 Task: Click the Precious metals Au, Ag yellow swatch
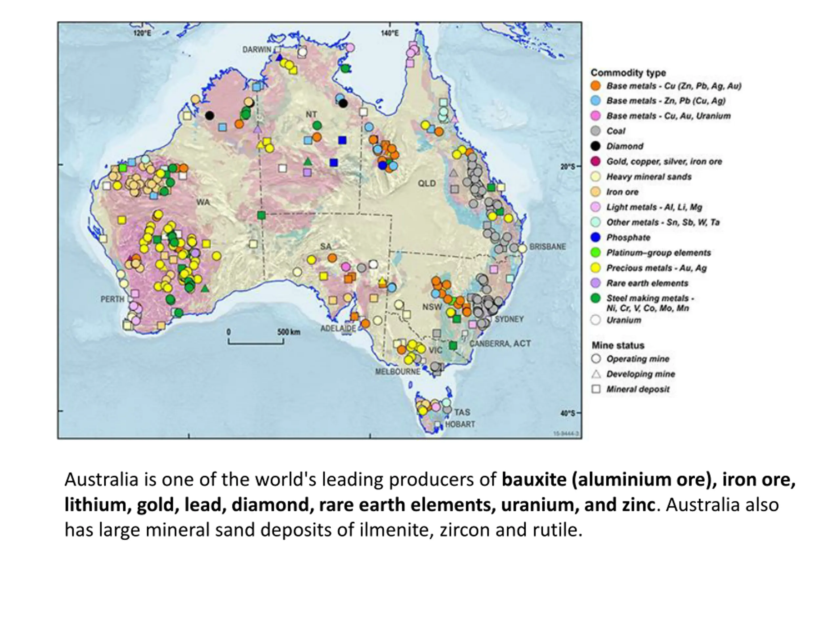coord(596,268)
